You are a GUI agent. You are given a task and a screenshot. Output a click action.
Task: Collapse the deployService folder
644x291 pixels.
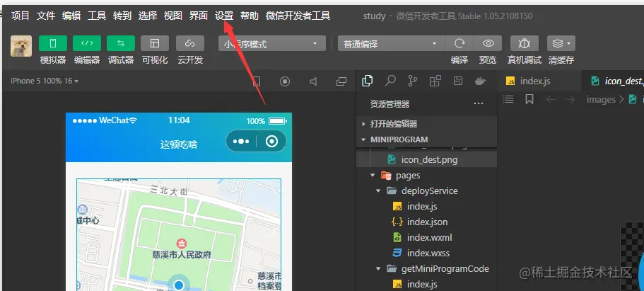coord(427,191)
